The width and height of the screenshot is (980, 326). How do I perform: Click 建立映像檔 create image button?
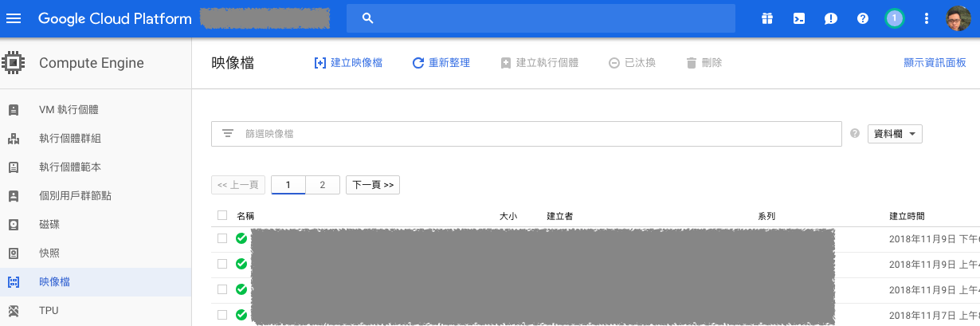point(348,63)
